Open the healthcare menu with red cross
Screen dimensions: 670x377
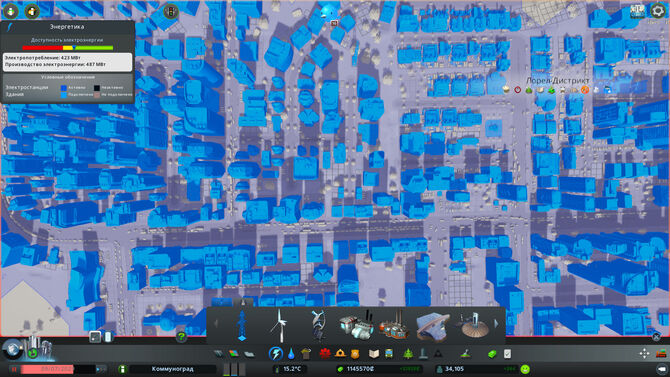(325, 353)
